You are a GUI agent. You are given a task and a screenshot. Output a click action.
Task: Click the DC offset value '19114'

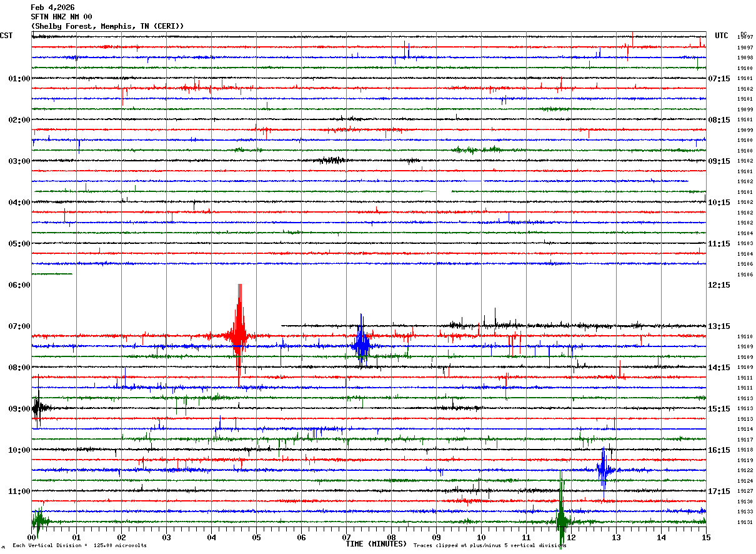[x=745, y=429]
